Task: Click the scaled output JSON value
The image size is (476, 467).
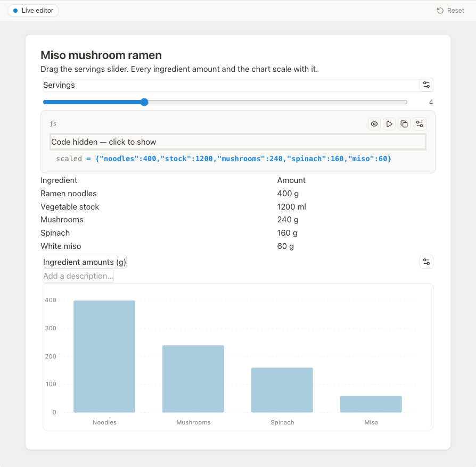Action: [x=243, y=159]
